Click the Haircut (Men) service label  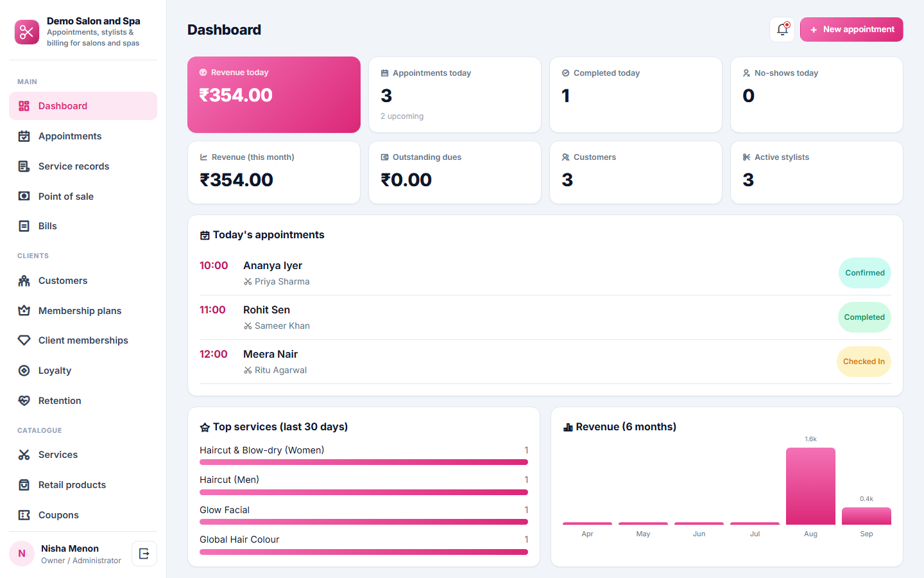click(230, 480)
